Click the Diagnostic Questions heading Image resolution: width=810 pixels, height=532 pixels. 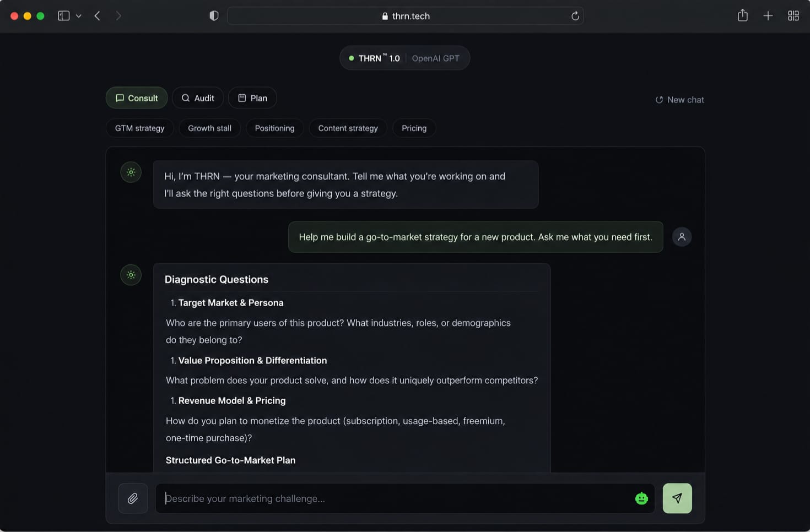217,280
